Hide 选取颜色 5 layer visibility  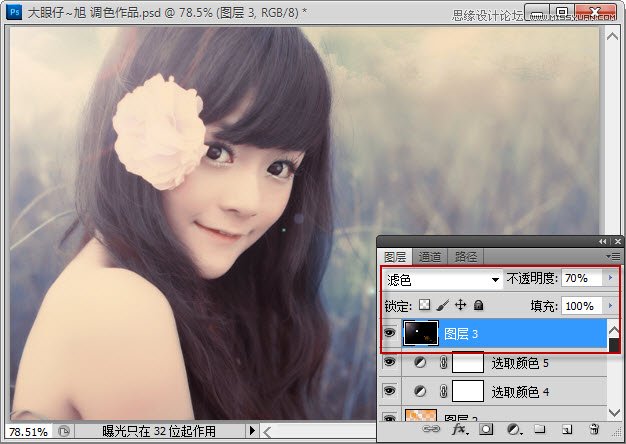[x=390, y=362]
